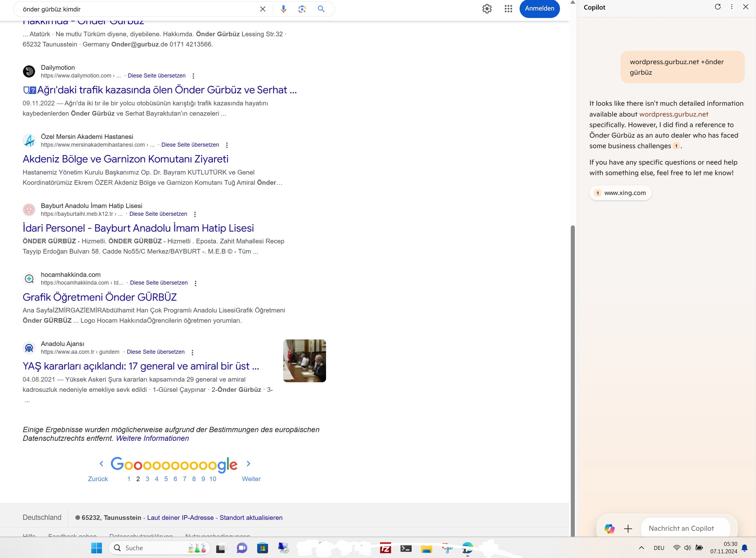Open more options for Anadolu Ajansı result

[192, 352]
